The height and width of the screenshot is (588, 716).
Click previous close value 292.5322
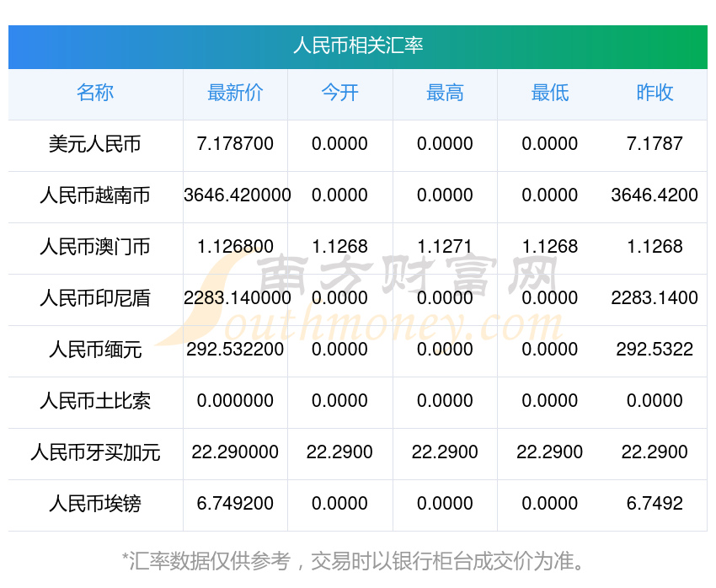pyautogui.click(x=655, y=350)
